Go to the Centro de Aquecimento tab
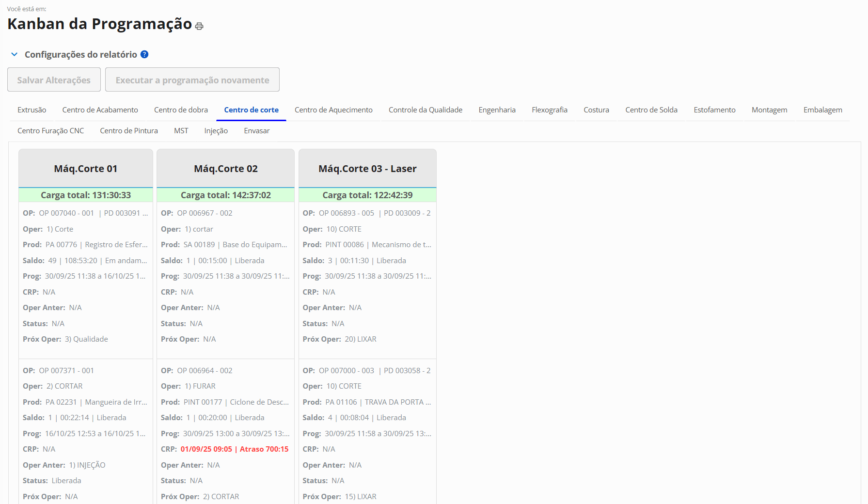The width and height of the screenshot is (868, 504). point(333,110)
